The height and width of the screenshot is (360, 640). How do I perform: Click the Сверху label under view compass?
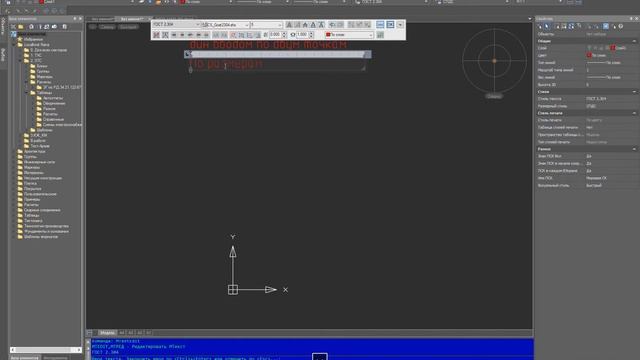point(494,96)
